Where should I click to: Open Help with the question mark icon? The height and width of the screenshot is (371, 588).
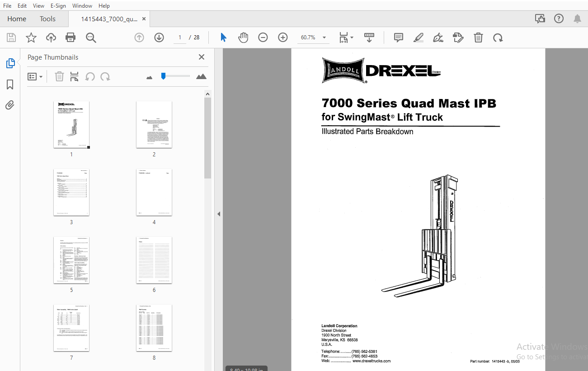(x=559, y=19)
